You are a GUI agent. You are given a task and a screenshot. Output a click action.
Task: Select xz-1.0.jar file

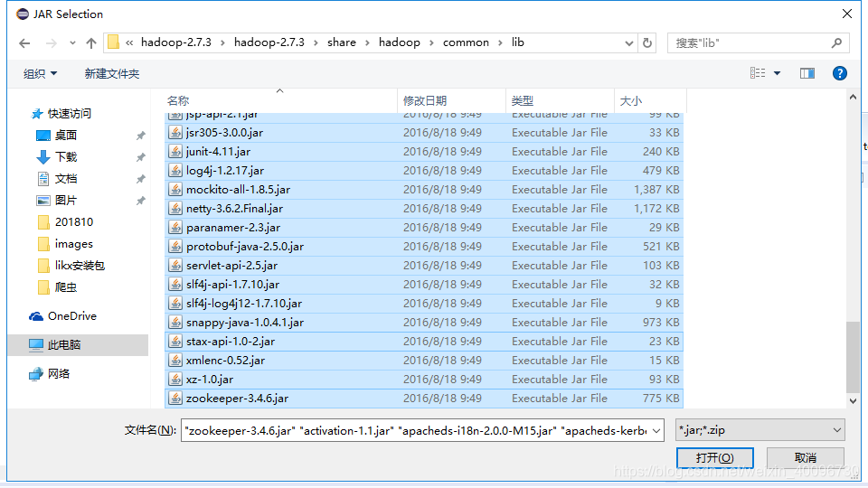424,379
